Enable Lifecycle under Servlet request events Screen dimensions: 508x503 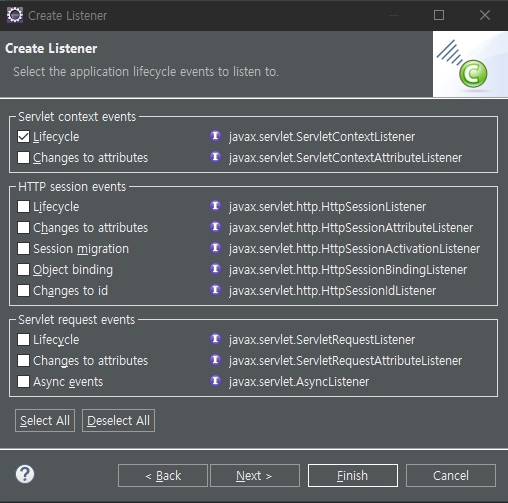(23, 340)
